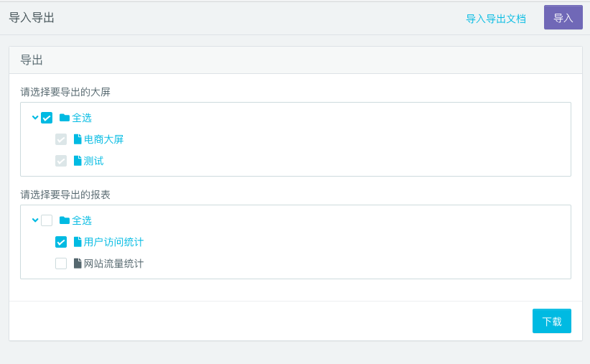Click file icon beside 电商大屏

pyautogui.click(x=78, y=139)
